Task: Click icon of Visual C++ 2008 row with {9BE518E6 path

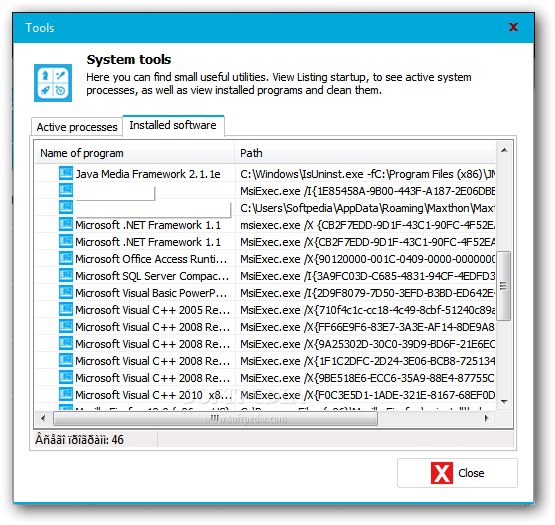Action: [66, 377]
